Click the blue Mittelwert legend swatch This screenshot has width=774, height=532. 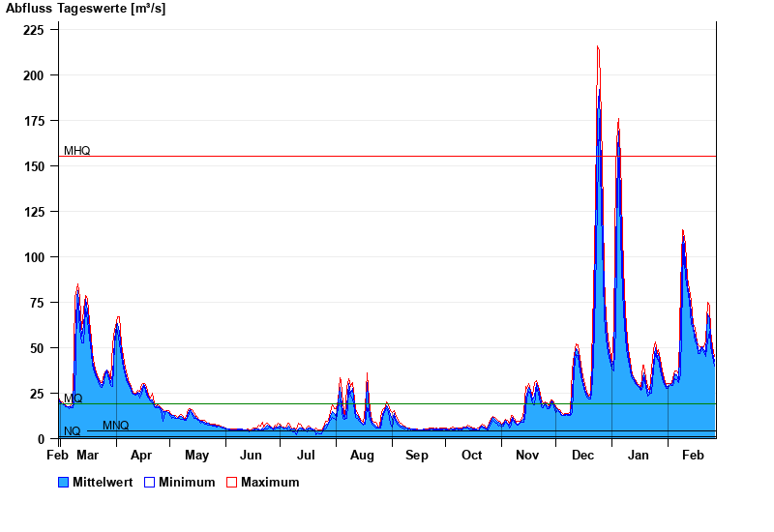tap(64, 482)
